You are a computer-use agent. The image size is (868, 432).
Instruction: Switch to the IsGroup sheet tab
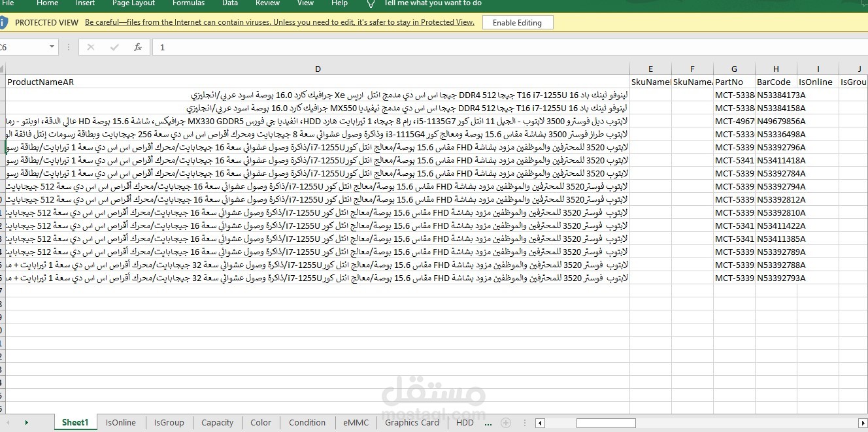click(x=169, y=423)
